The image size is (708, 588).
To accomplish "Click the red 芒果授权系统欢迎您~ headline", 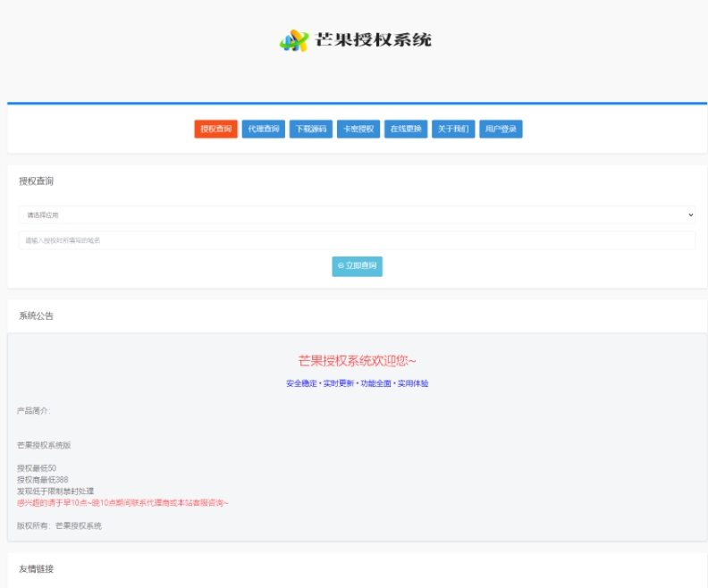I will [x=358, y=360].
